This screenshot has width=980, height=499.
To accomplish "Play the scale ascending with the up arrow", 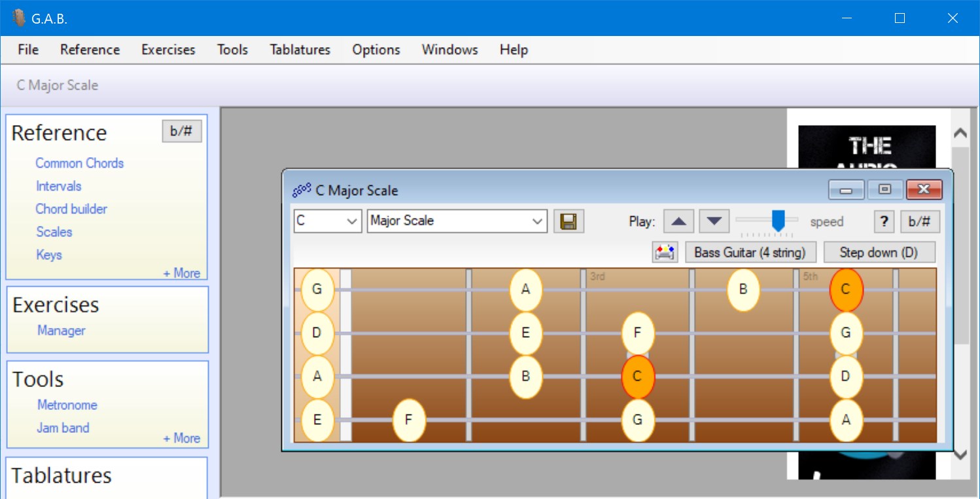I will [678, 221].
